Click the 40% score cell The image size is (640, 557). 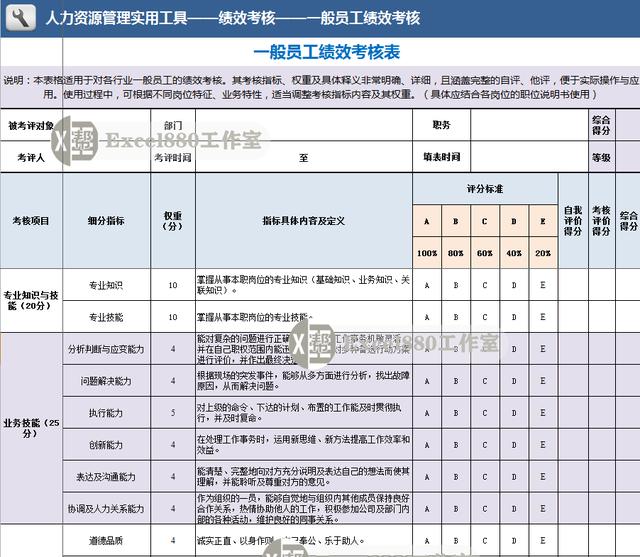[514, 253]
